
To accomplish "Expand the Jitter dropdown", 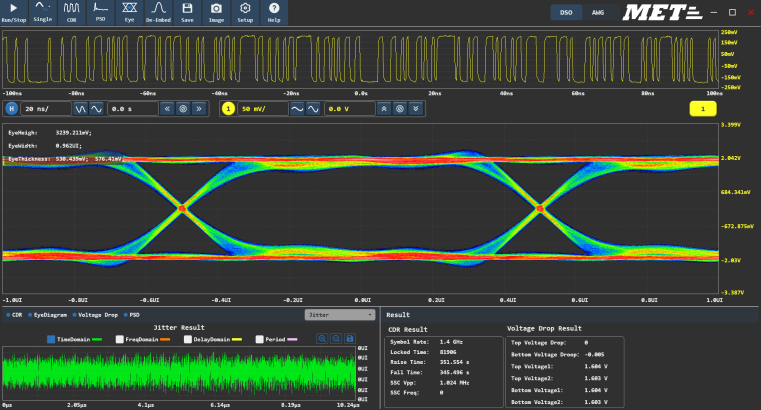I will pos(339,314).
